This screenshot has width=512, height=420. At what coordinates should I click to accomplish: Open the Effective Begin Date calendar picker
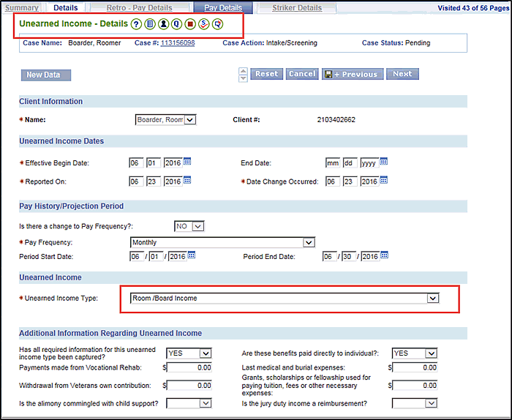pyautogui.click(x=187, y=162)
